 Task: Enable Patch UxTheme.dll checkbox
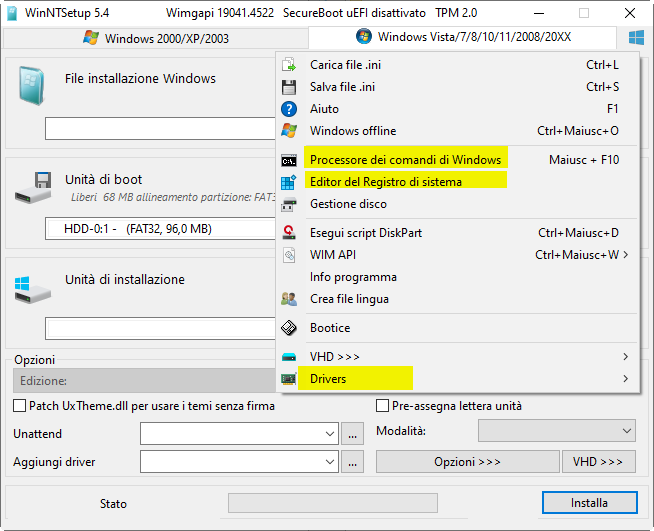coord(20,406)
